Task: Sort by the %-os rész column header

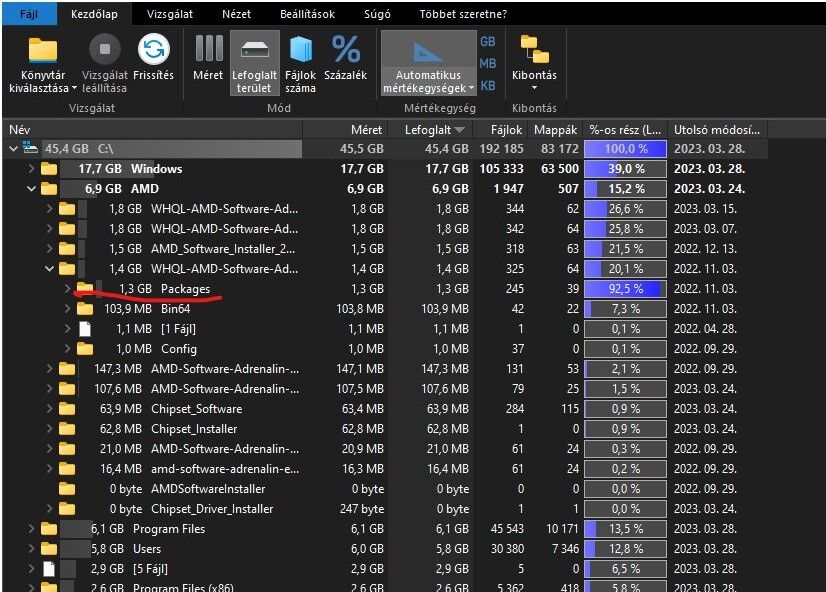Action: click(x=625, y=130)
